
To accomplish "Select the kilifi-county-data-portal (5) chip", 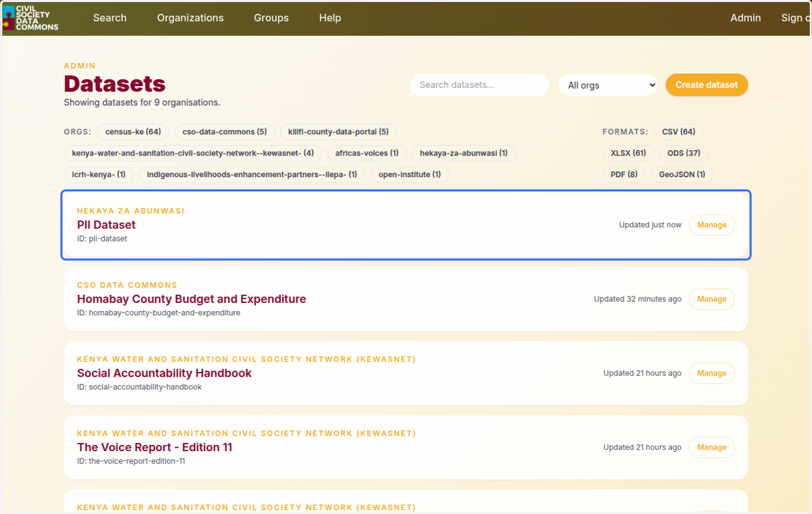I will coord(338,132).
